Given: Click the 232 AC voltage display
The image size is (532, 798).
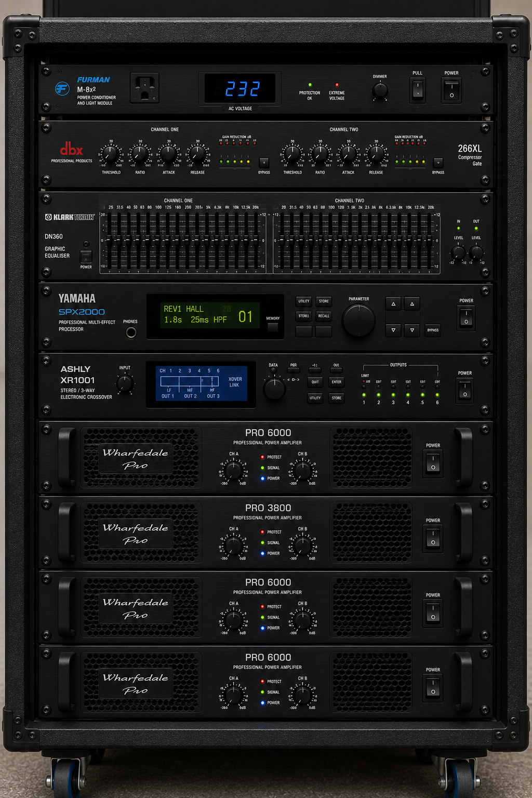Looking at the screenshot, I should click(x=240, y=89).
